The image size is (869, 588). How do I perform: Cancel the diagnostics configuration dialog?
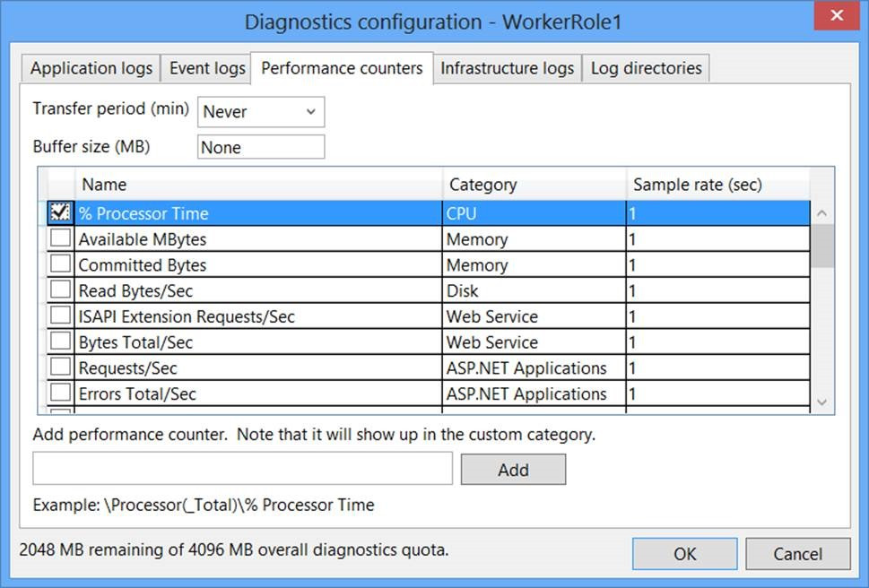[798, 554]
